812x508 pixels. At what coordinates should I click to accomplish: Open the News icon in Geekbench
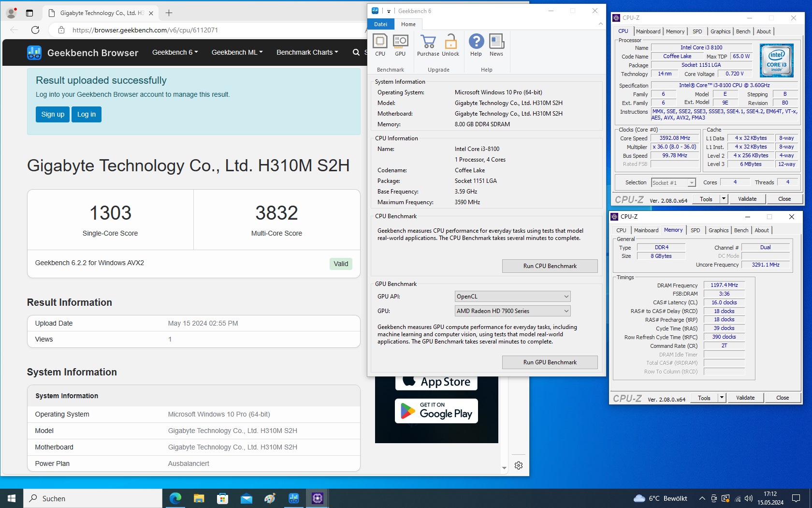[x=496, y=41]
